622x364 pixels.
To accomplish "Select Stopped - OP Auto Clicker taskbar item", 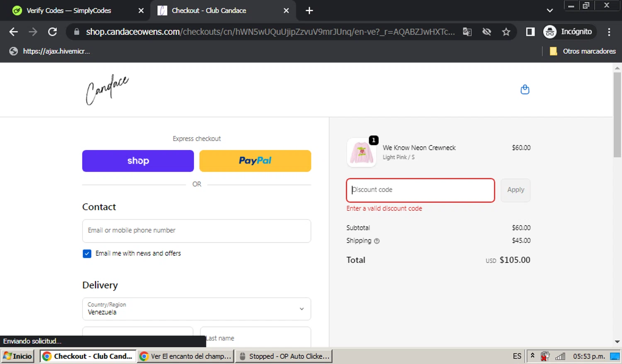I will (284, 356).
